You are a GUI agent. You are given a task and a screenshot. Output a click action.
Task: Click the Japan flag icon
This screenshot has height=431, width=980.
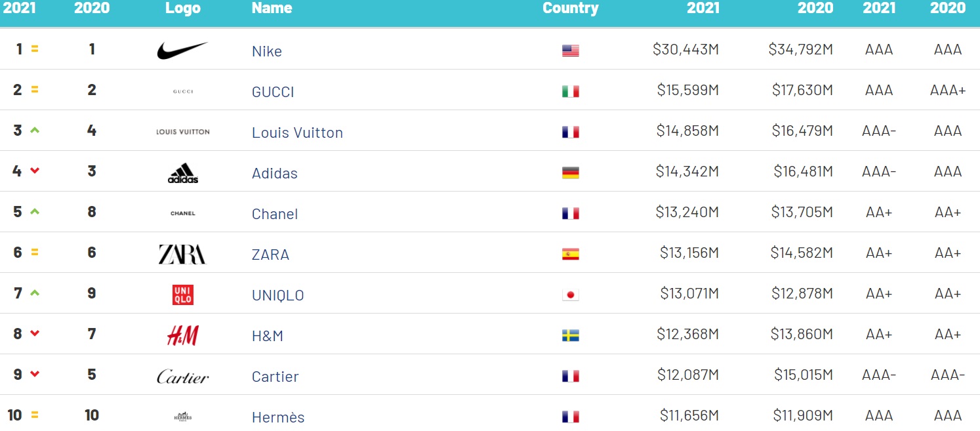(571, 295)
